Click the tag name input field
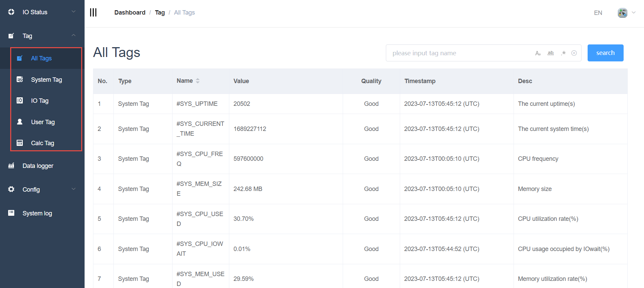Screen dimensions: 644x288 pos(459,53)
